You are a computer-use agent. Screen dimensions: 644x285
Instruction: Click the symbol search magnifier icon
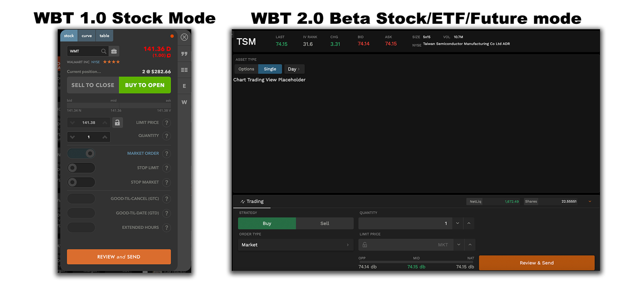coord(103,51)
